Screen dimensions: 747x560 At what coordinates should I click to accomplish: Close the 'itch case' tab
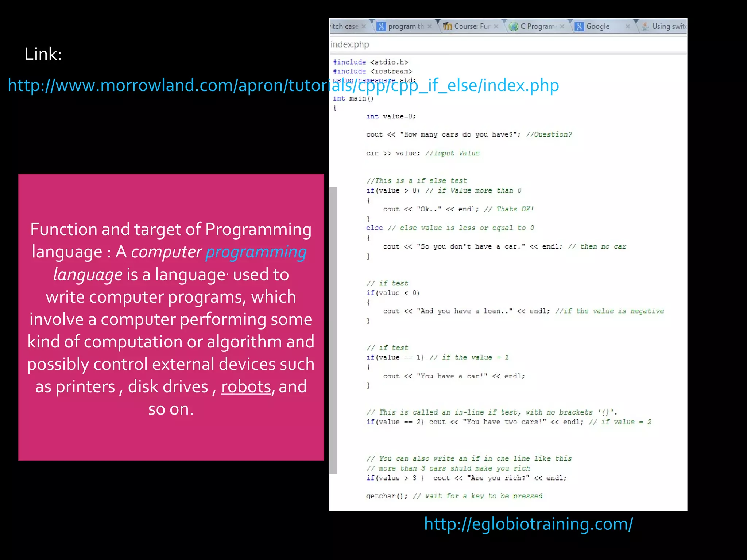(364, 26)
